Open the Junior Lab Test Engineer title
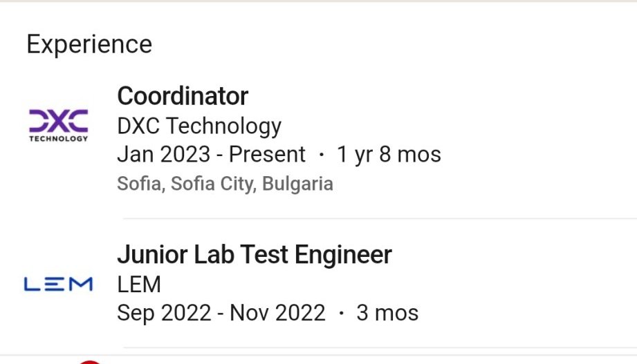The image size is (637, 364). [x=255, y=255]
